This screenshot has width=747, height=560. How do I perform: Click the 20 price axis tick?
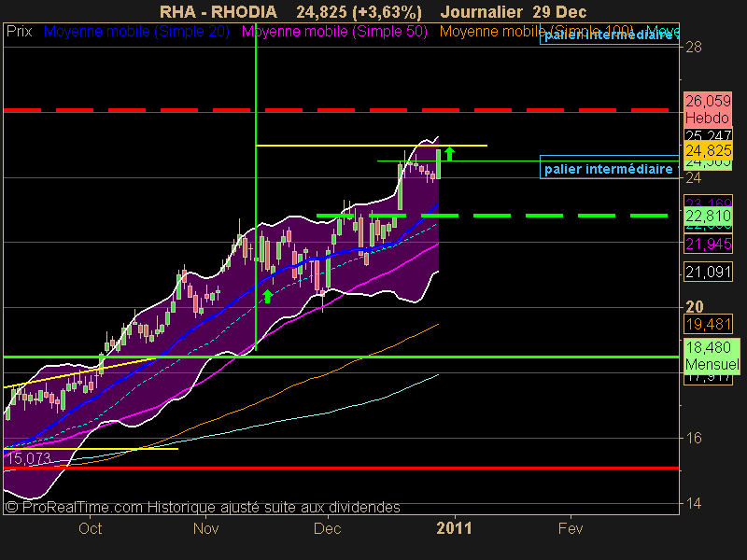[x=694, y=307]
